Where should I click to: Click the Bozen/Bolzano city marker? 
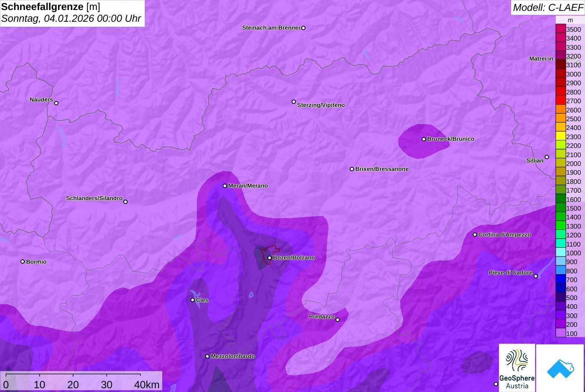pos(270,258)
